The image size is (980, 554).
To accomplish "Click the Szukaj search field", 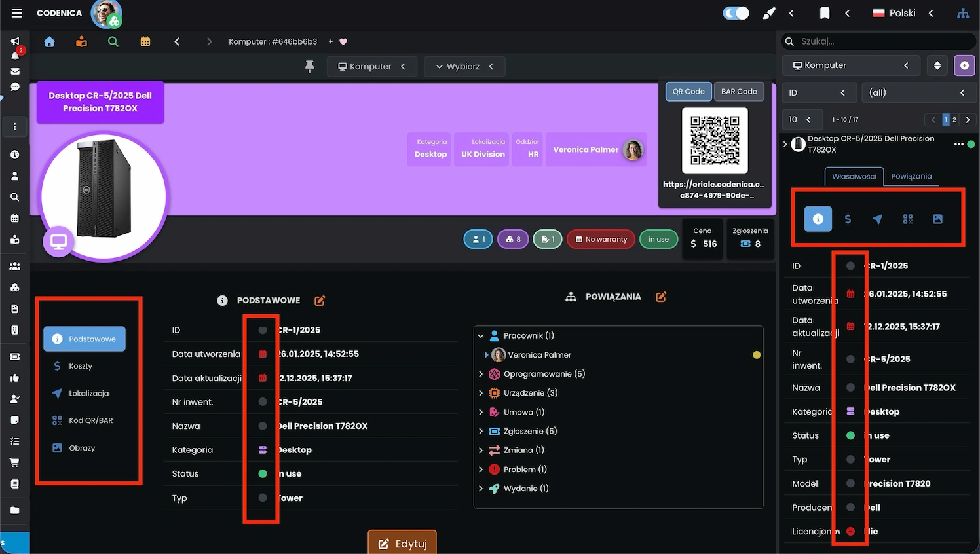I will (x=878, y=41).
